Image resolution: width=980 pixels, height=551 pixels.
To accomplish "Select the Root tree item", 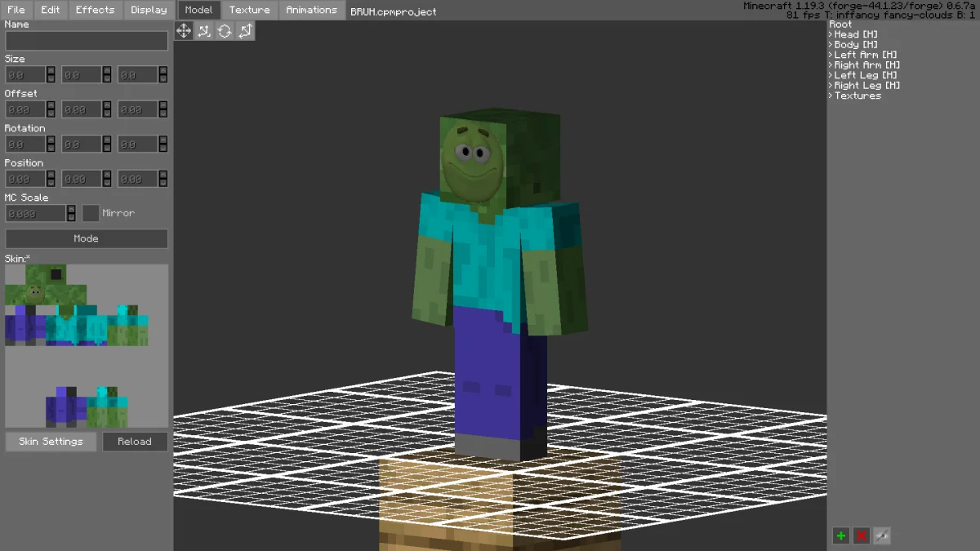I will 840,24.
